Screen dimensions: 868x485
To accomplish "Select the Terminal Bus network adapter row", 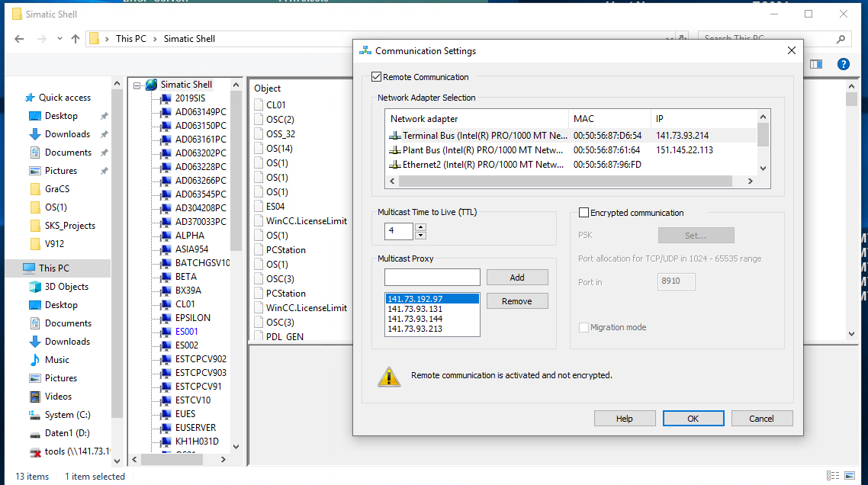I will pos(571,136).
